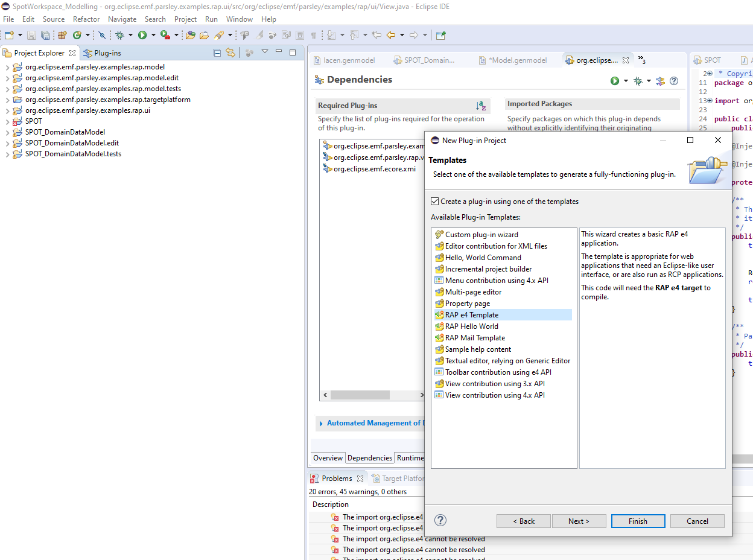Close the org.eclipse manifest editor tab
Image resolution: width=753 pixels, height=560 pixels.
[626, 60]
